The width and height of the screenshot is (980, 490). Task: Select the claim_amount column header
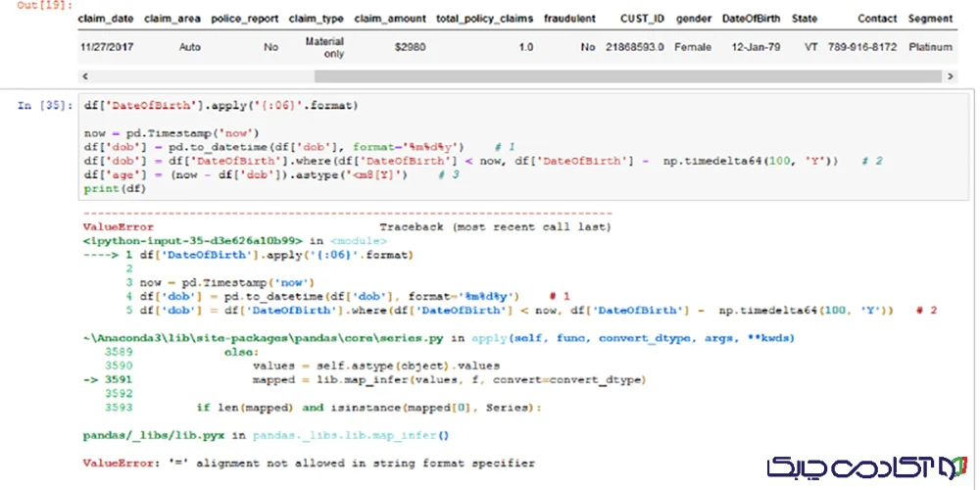tap(389, 19)
